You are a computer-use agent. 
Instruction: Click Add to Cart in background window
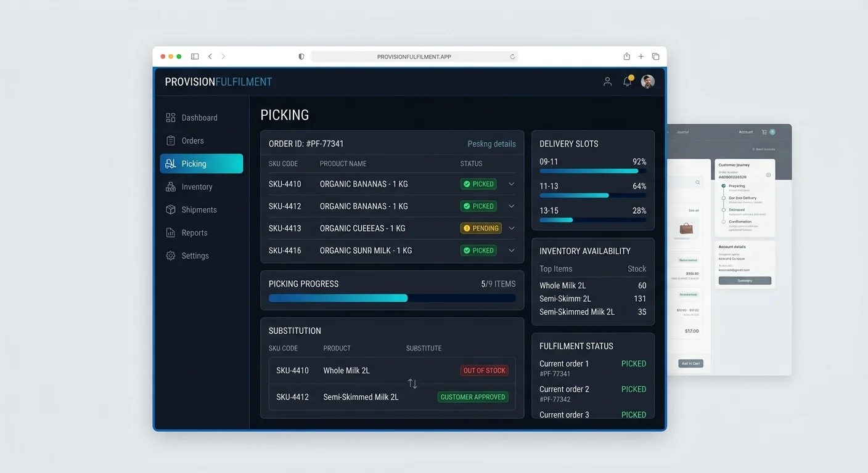pos(690,363)
